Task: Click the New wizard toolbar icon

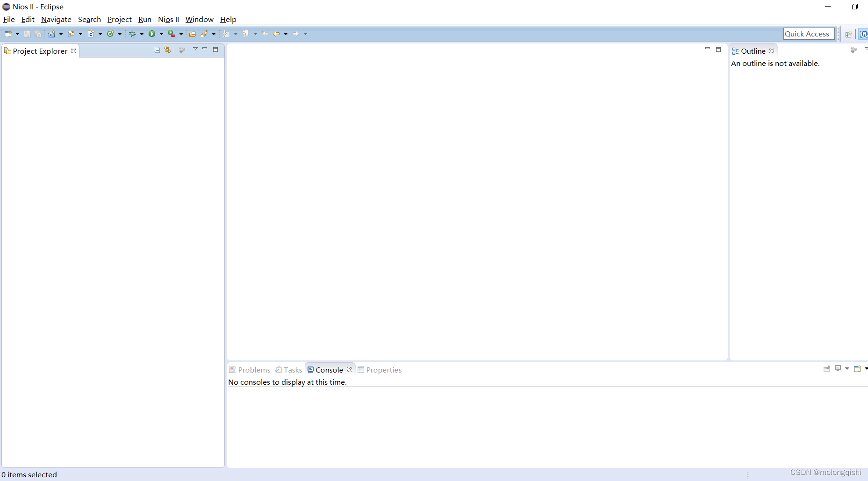Action: pyautogui.click(x=8, y=34)
